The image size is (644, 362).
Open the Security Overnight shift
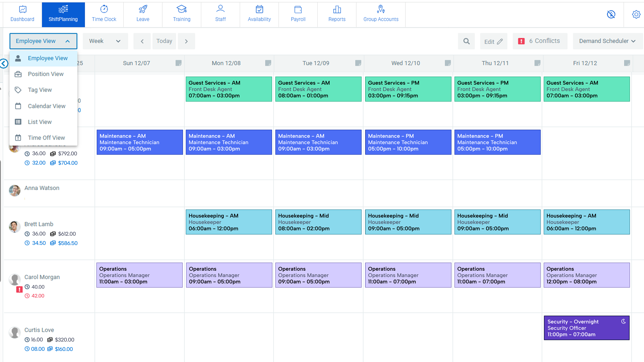587,328
